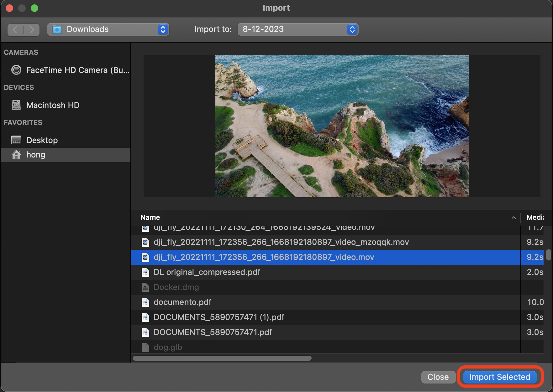Select DOCUMENTS_5890757471 (1).pdf in the list

[x=219, y=317]
